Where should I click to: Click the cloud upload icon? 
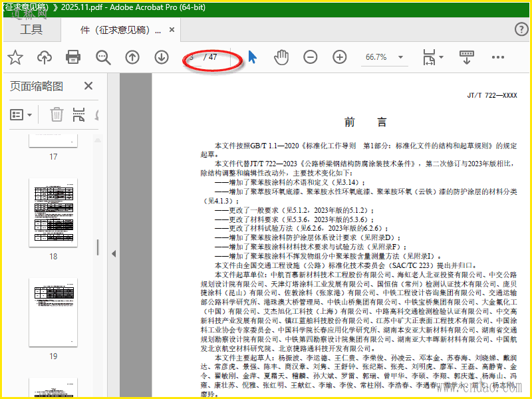point(45,57)
